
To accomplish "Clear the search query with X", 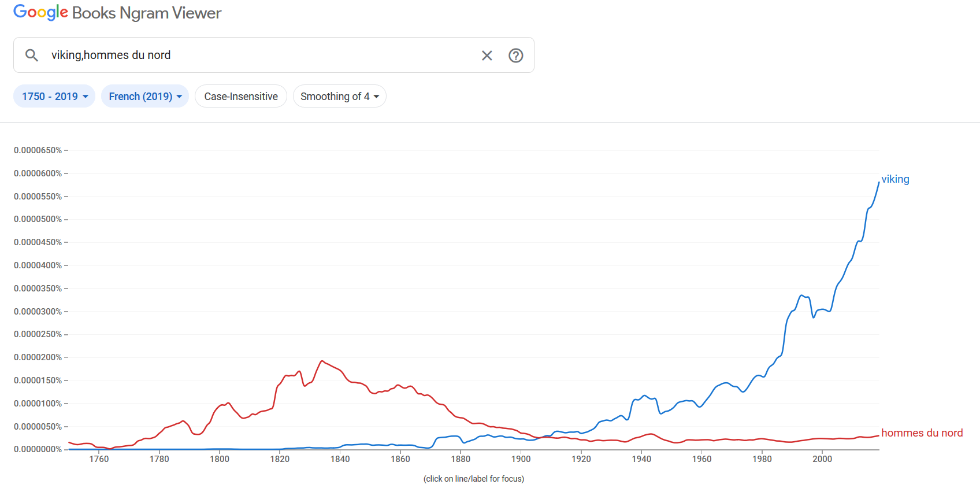I will click(x=487, y=56).
